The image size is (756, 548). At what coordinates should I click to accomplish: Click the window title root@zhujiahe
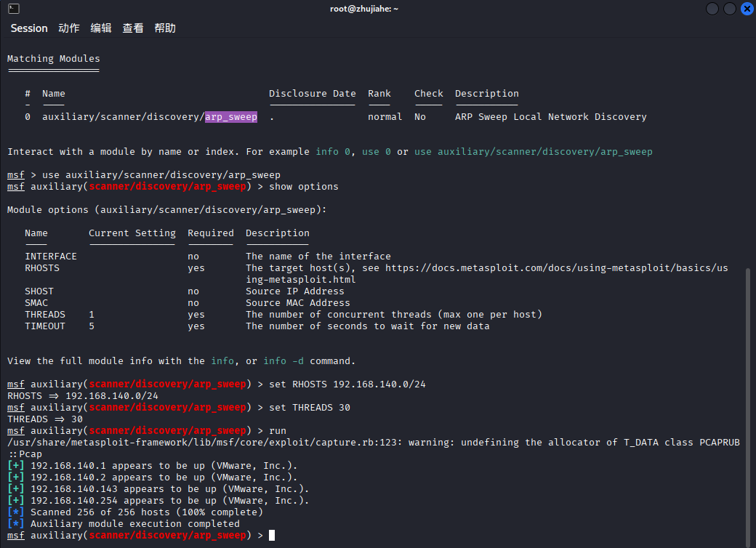(364, 9)
